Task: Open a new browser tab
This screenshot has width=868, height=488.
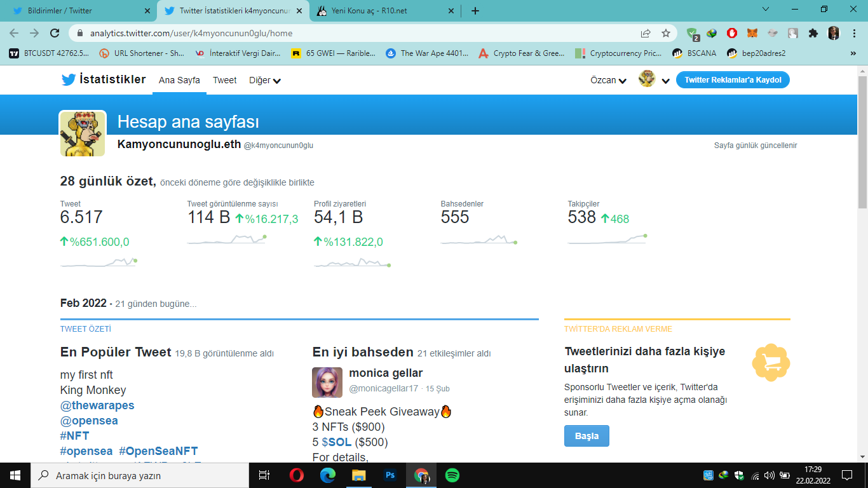Action: pos(475,11)
